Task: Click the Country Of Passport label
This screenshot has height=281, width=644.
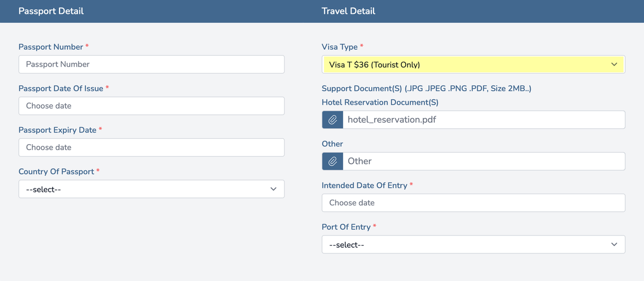Action: [x=56, y=172]
